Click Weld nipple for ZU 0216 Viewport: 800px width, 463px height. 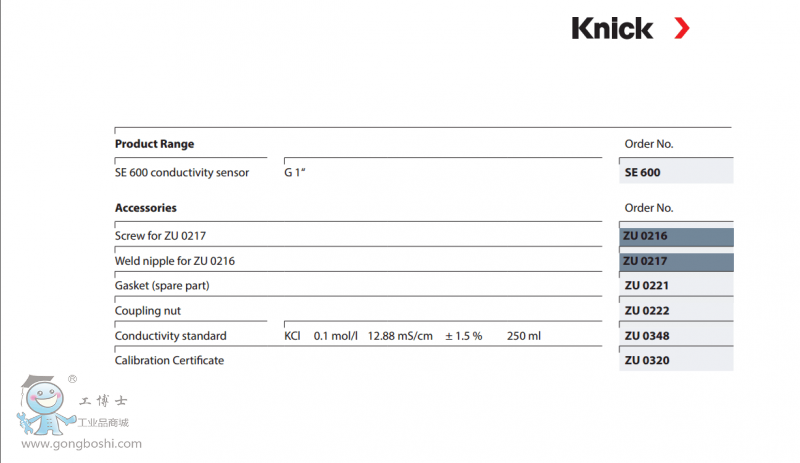(x=175, y=261)
